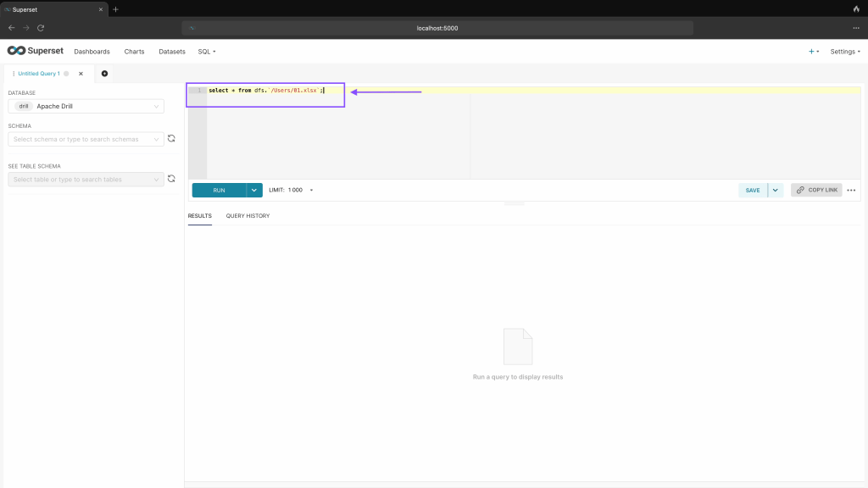The height and width of the screenshot is (488, 868).
Task: Expand the Run button arrow options
Action: tap(254, 191)
